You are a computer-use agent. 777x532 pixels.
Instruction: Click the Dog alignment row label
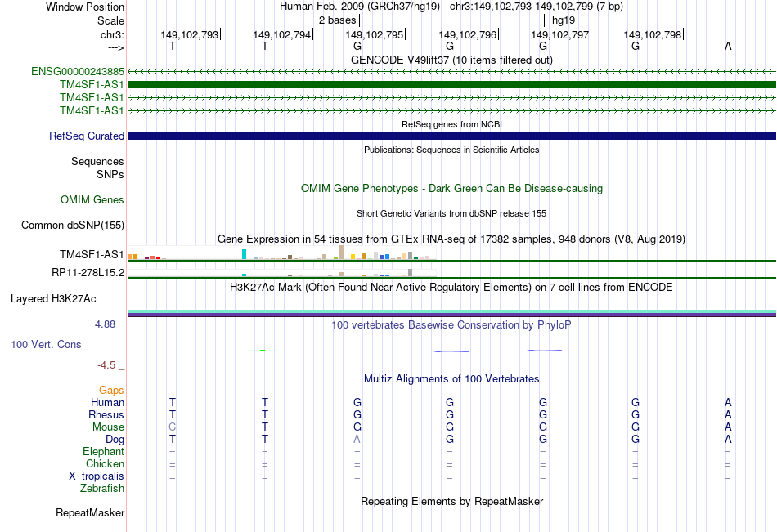115,440
